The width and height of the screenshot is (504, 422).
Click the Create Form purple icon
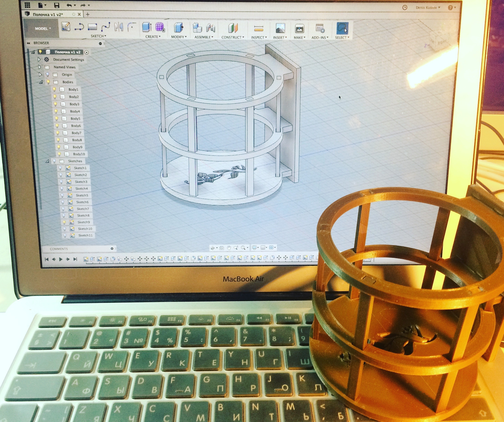tap(160, 27)
